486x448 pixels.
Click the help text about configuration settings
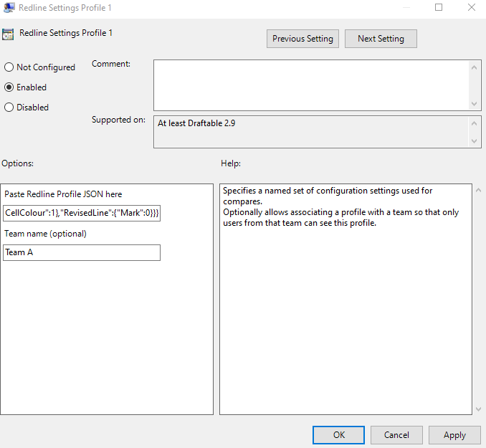coord(340,206)
